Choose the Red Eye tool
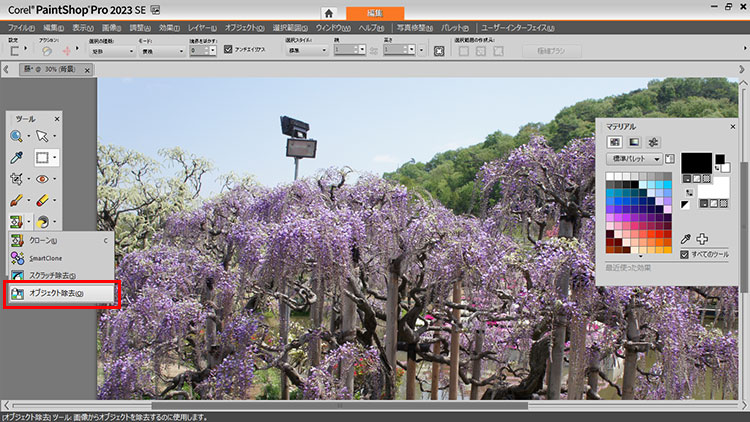750x422 pixels. tap(42, 179)
